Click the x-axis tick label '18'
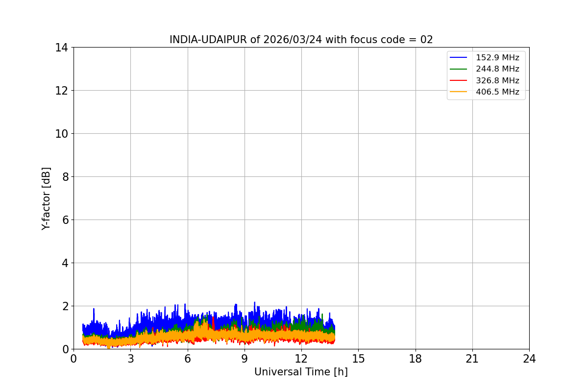Viewport: 588px width, 392px height. 416,359
